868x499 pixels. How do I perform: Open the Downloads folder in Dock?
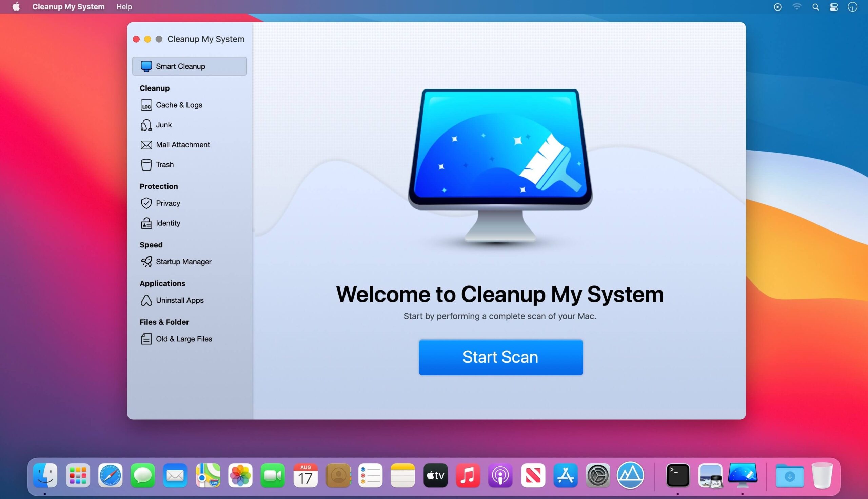[x=790, y=476]
